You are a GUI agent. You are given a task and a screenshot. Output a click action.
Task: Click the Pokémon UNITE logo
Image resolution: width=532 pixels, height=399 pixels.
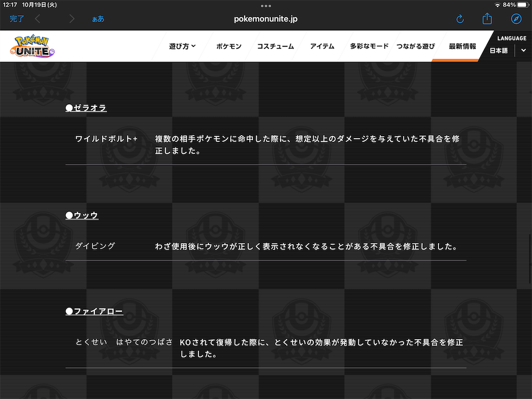pyautogui.click(x=32, y=46)
